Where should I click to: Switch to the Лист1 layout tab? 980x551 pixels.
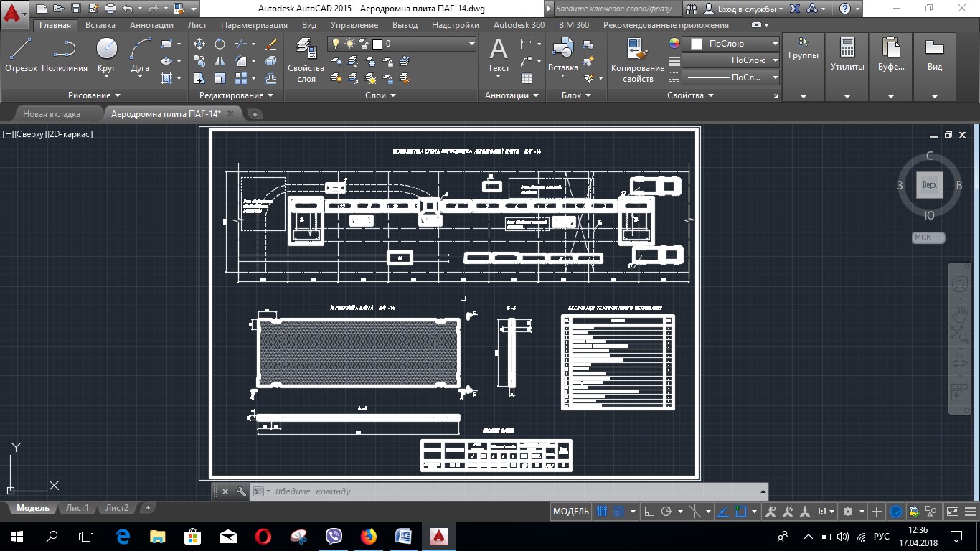point(77,508)
